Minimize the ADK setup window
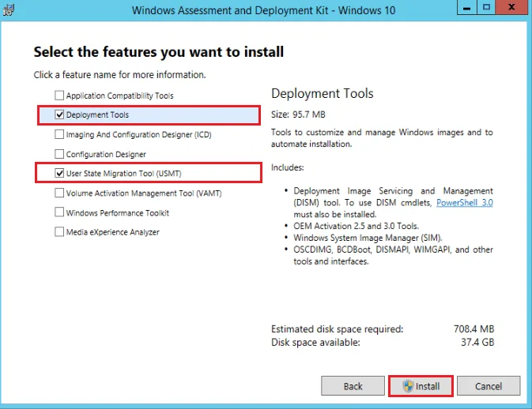The height and width of the screenshot is (409, 532). [467, 7]
